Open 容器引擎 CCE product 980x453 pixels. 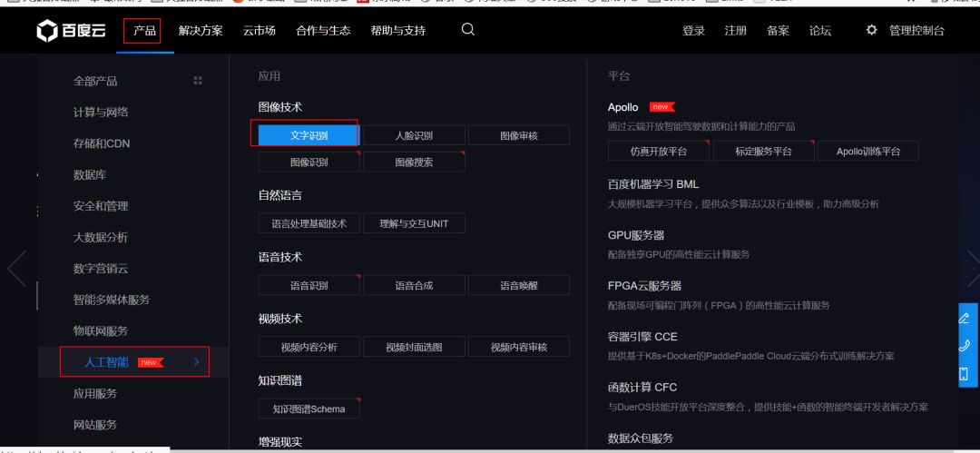(642, 337)
